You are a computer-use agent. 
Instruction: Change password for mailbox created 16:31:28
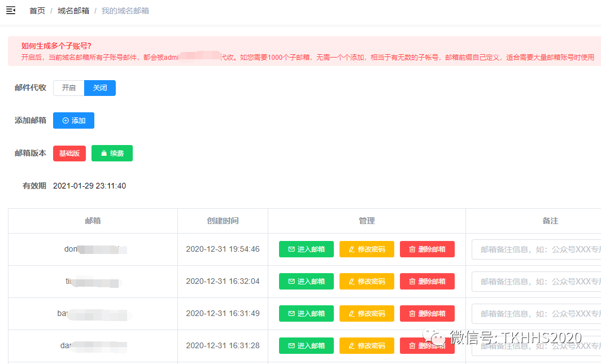[x=367, y=345]
